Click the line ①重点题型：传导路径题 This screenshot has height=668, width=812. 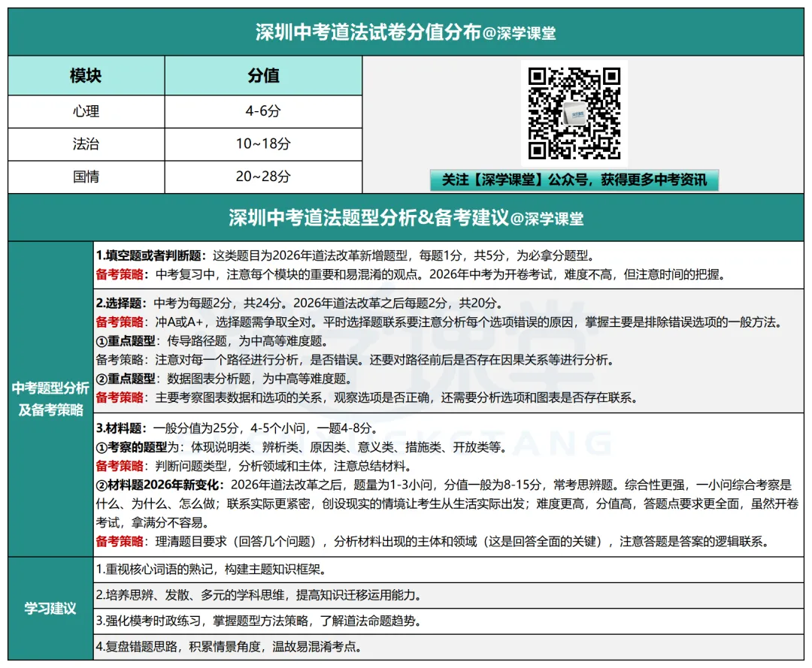212,341
